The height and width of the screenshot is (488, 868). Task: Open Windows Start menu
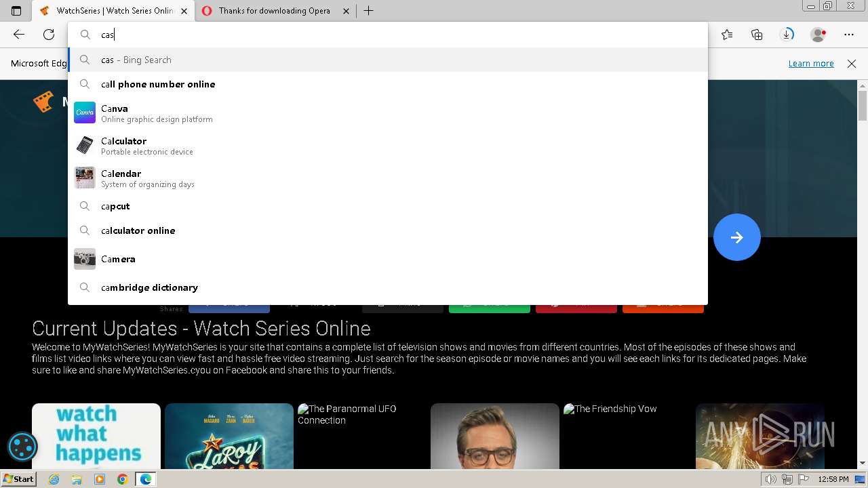pos(18,479)
